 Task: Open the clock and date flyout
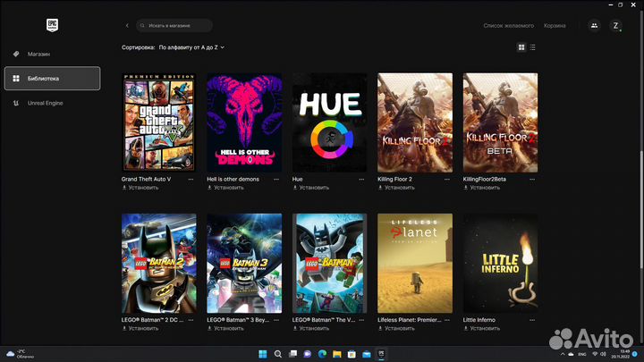(x=621, y=354)
